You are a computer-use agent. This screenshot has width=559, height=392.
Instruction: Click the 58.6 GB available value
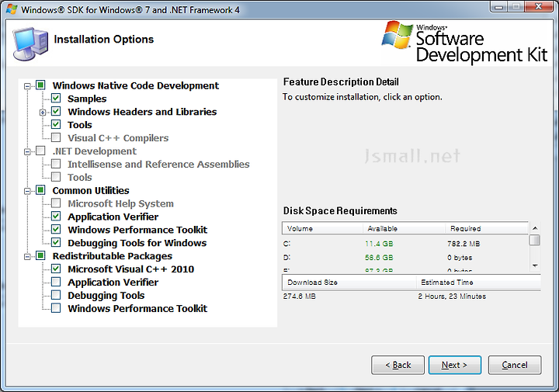[x=379, y=257]
